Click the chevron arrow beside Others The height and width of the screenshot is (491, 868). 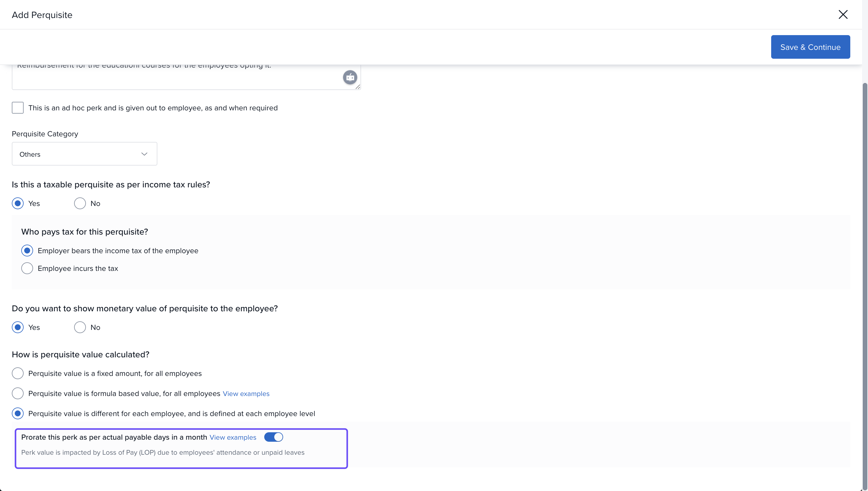(144, 154)
